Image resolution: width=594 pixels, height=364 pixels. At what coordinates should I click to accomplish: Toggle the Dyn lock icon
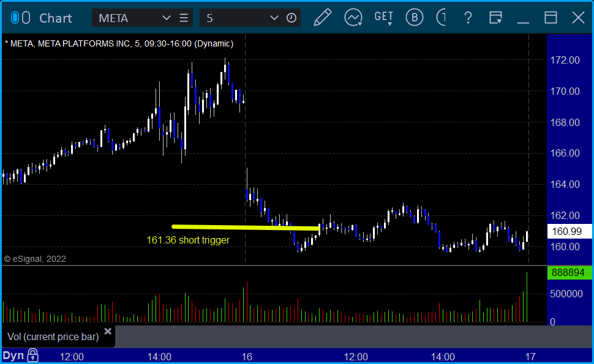coord(33,355)
